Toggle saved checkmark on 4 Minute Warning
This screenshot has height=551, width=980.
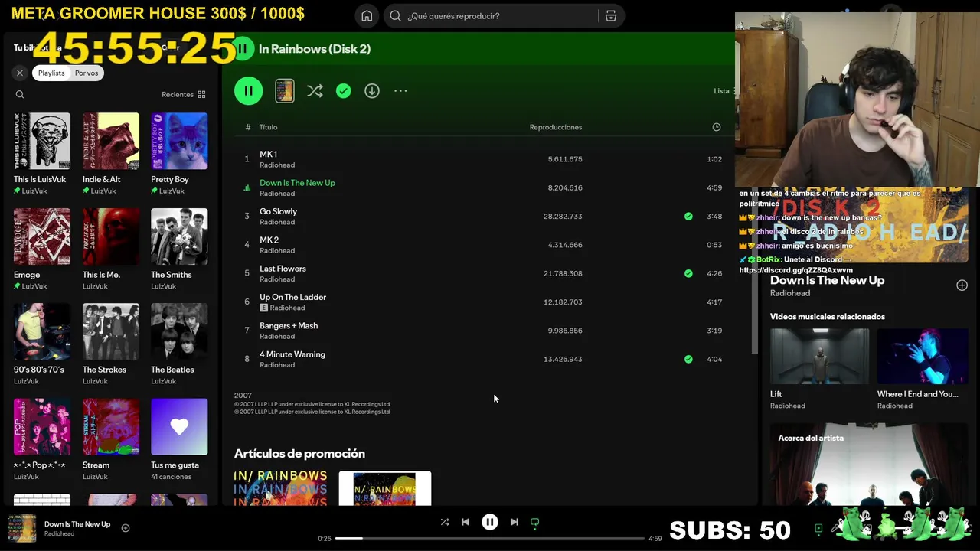688,359
